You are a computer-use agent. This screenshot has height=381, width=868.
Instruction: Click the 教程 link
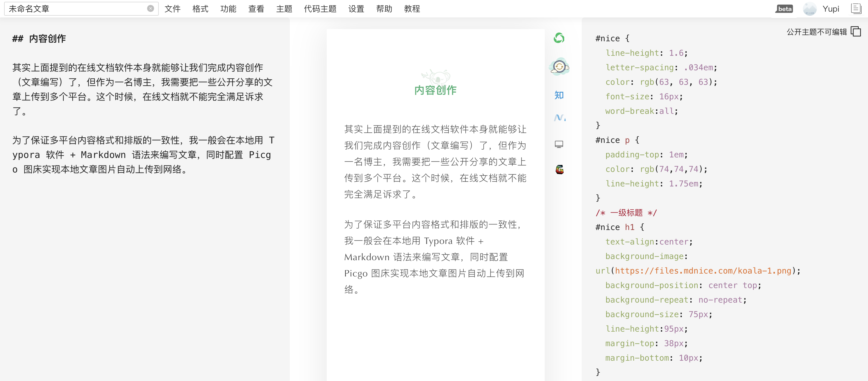tap(412, 9)
